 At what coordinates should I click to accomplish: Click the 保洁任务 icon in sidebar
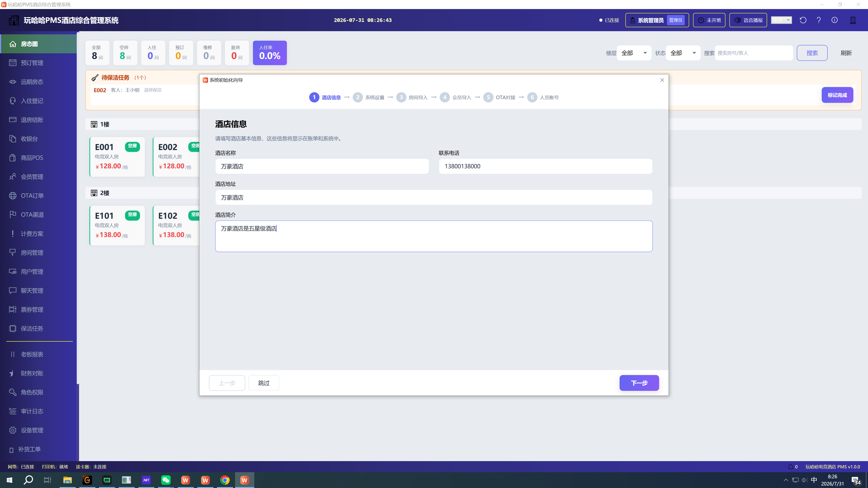point(12,328)
